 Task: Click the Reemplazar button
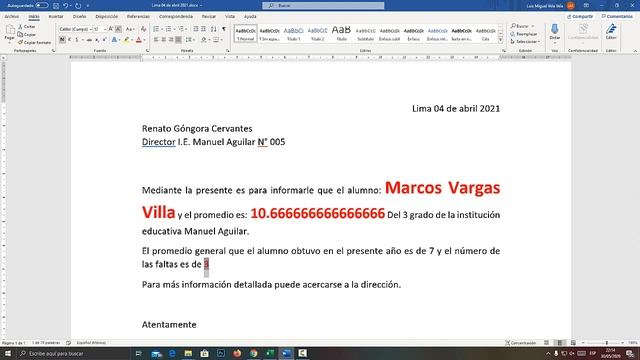tap(524, 34)
